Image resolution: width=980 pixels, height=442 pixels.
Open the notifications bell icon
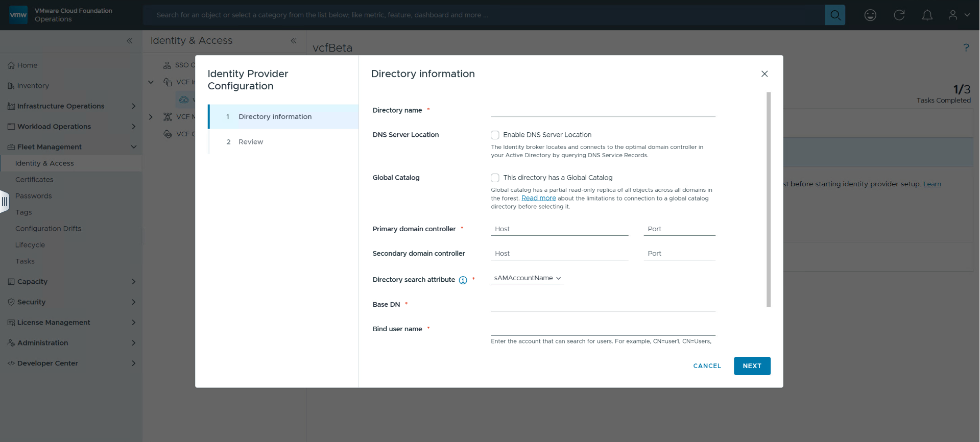point(927,15)
